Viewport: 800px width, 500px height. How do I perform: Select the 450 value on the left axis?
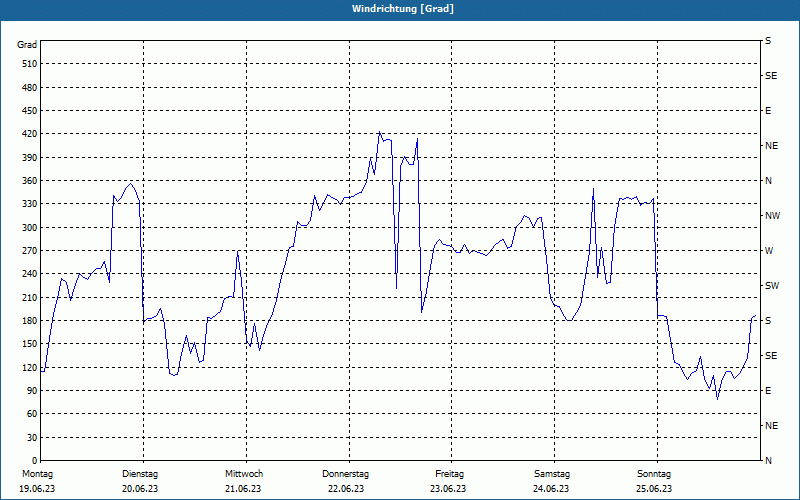pos(29,111)
